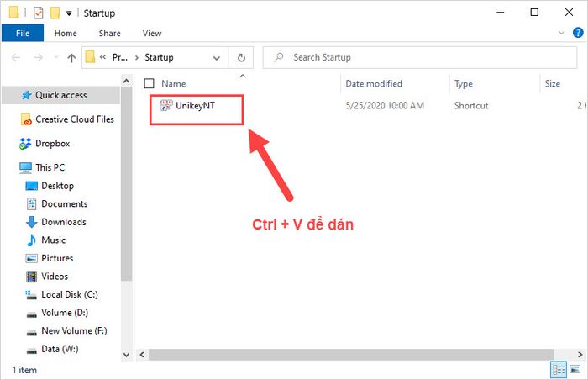Click the Dropbox icon in sidebar
This screenshot has width=588, height=380.
pos(25,144)
